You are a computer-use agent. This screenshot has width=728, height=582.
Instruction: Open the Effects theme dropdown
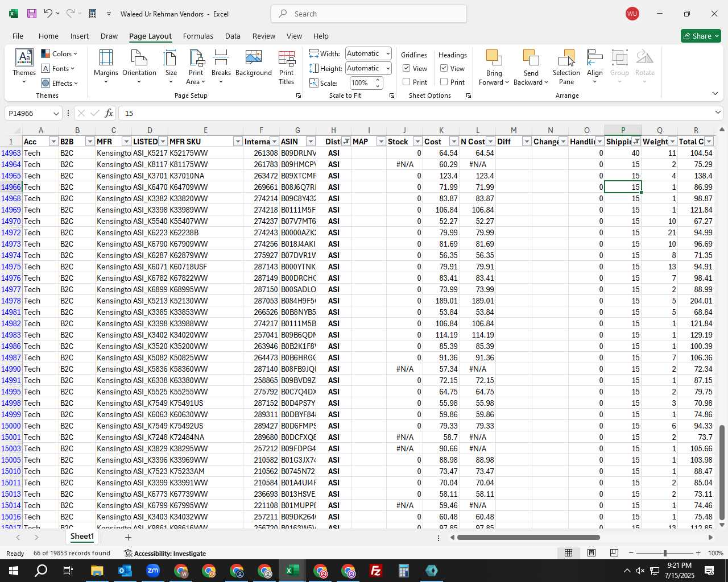[x=60, y=84]
